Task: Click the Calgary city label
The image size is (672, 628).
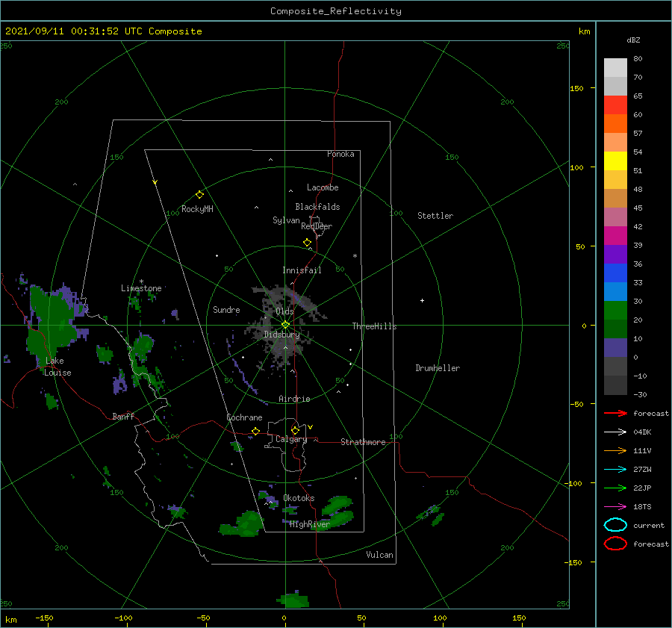Action: [291, 439]
